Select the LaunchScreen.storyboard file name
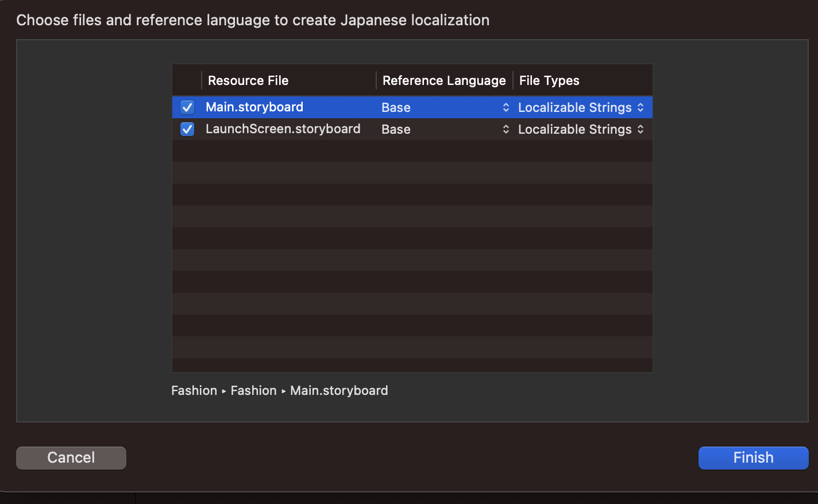818x504 pixels. [283, 129]
